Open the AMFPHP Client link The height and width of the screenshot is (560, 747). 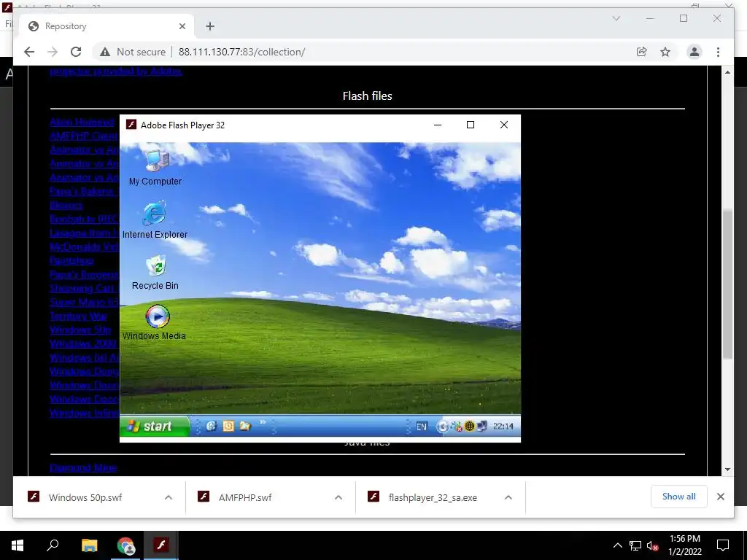(x=85, y=136)
